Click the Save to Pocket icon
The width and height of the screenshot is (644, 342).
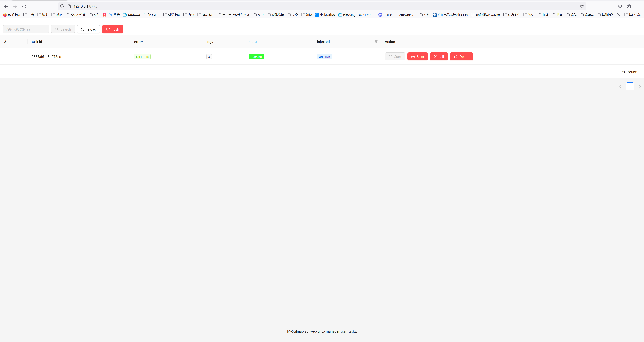[620, 6]
